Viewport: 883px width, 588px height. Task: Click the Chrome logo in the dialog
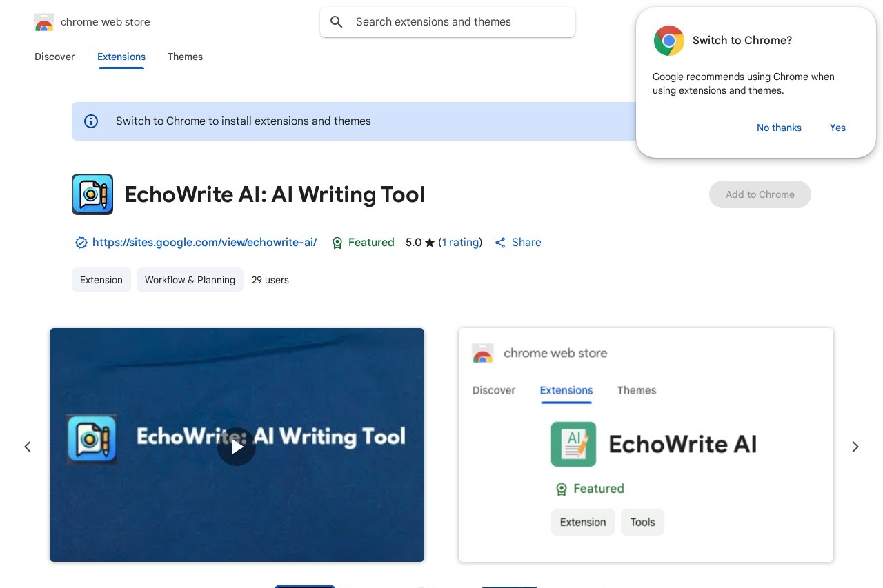668,41
